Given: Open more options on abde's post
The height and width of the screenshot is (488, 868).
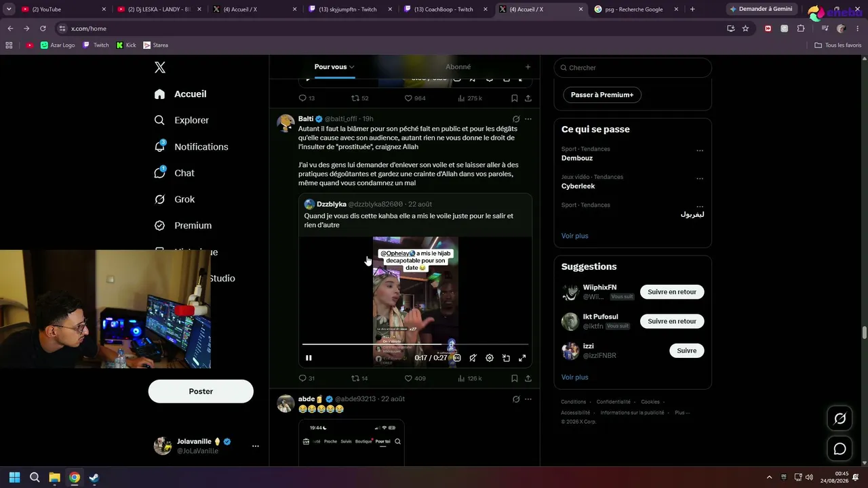Looking at the screenshot, I should [528, 399].
